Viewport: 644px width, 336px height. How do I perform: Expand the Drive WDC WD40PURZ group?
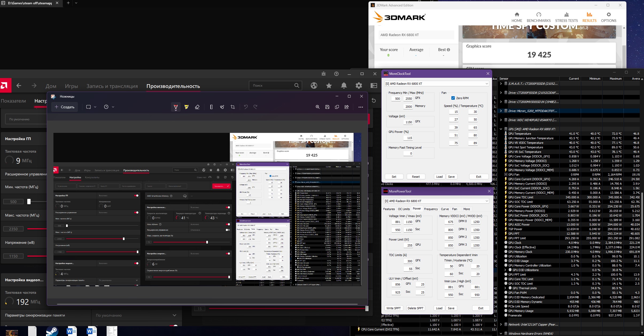(x=501, y=120)
